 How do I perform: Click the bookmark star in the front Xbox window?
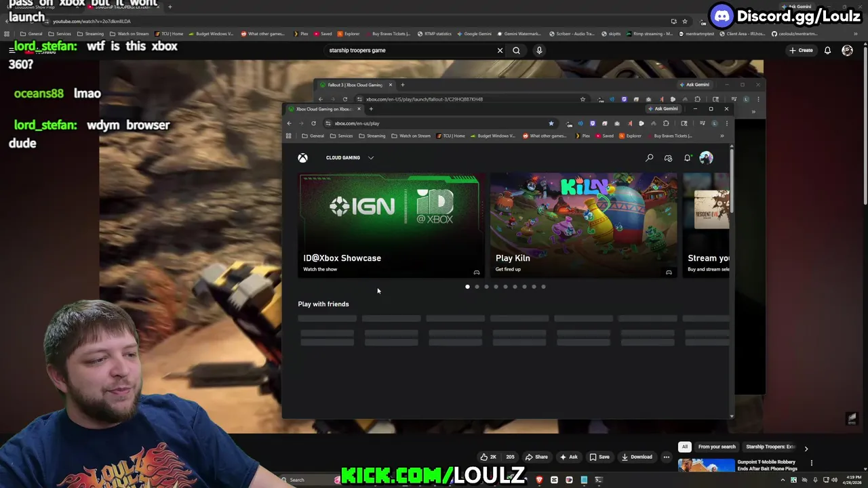click(551, 123)
